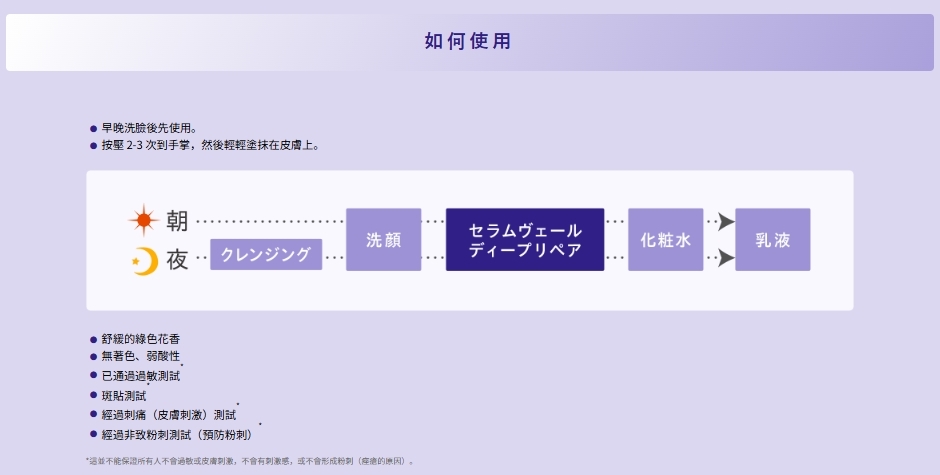940x475 pixels.
Task: Click the 夜 night label
Action: click(x=177, y=260)
